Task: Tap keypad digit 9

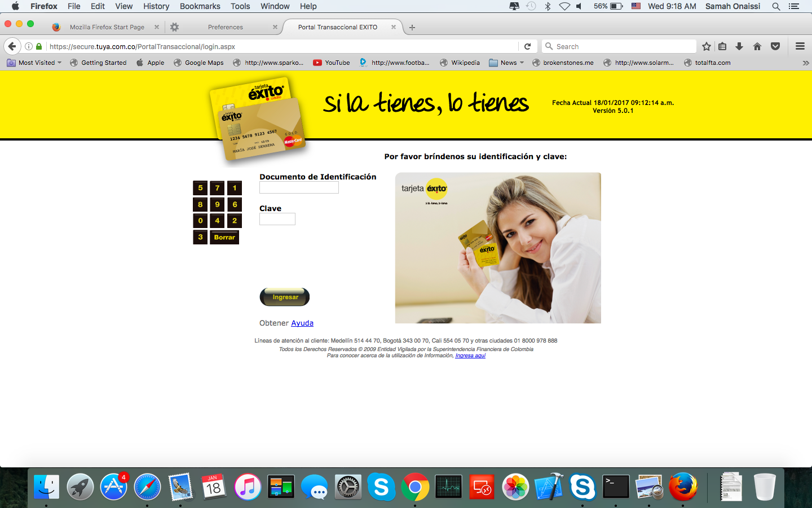Action: [x=217, y=204]
